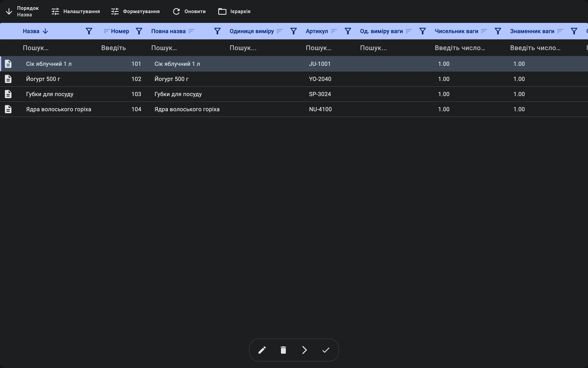
Task: Click document icon of Йогурт 500 г row
Action: (8, 79)
